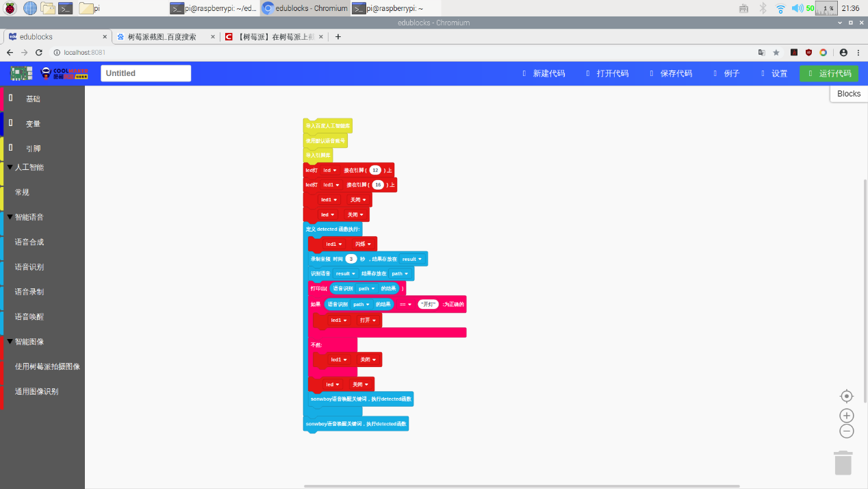
Task: Click the Raspberry Pi board logo
Action: click(21, 73)
